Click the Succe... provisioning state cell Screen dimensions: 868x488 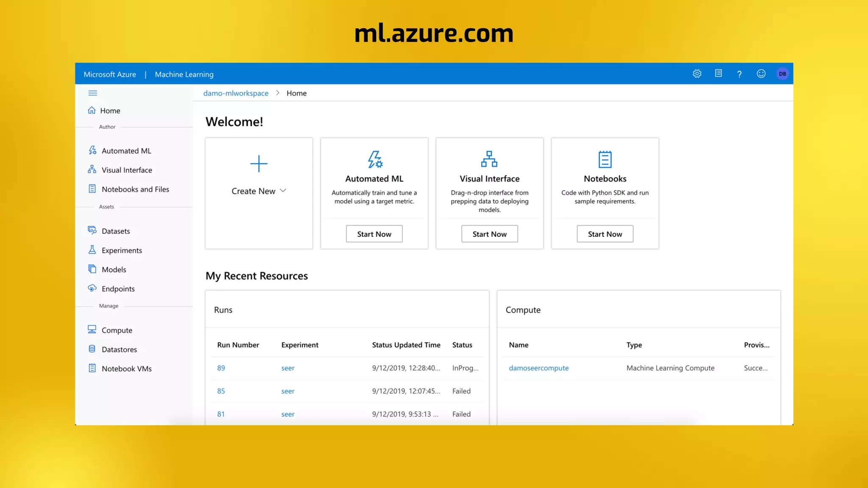(x=755, y=368)
